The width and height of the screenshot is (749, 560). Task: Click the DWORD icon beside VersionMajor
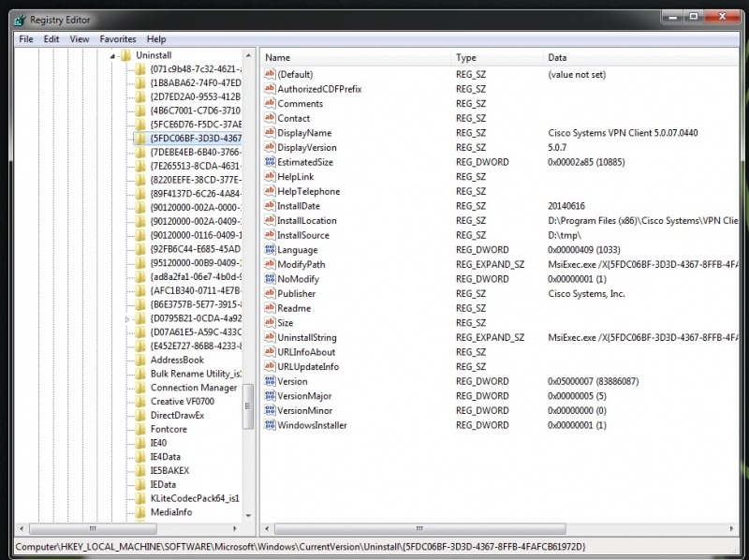pyautogui.click(x=270, y=395)
